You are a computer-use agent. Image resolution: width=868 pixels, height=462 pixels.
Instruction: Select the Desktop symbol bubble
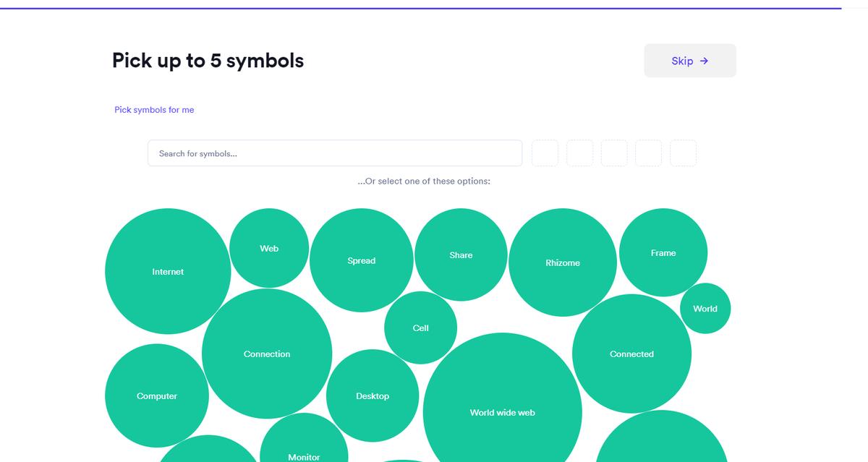(373, 395)
